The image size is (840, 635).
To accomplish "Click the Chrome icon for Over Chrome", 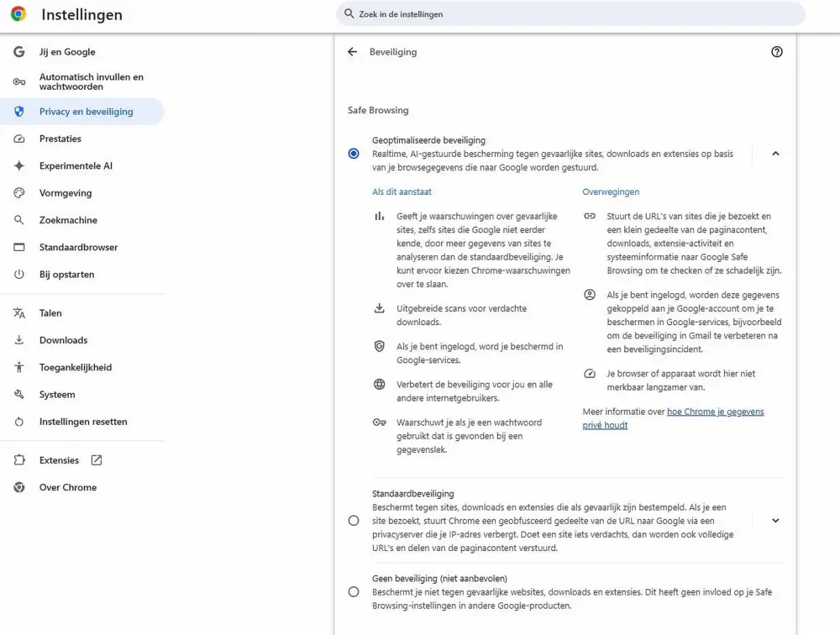I will (19, 487).
